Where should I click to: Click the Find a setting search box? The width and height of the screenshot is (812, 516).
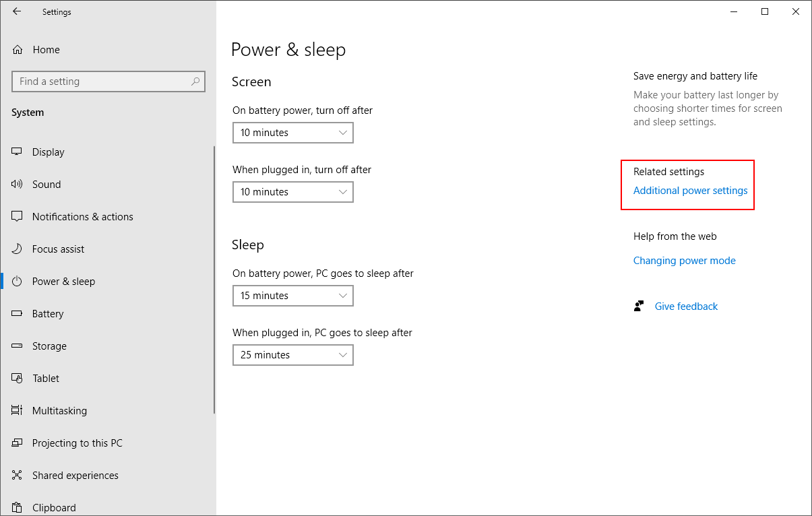(108, 81)
